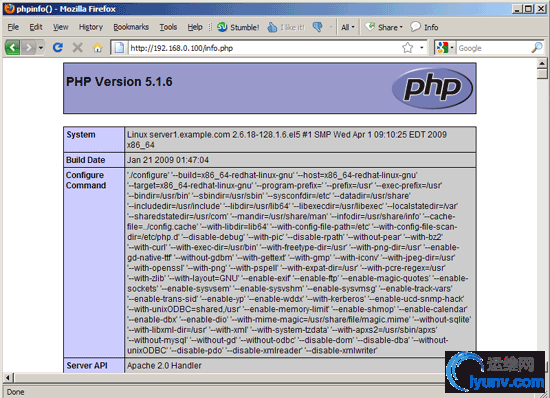Click the Done status bar text
The height and width of the screenshot is (398, 550).
click(16, 392)
